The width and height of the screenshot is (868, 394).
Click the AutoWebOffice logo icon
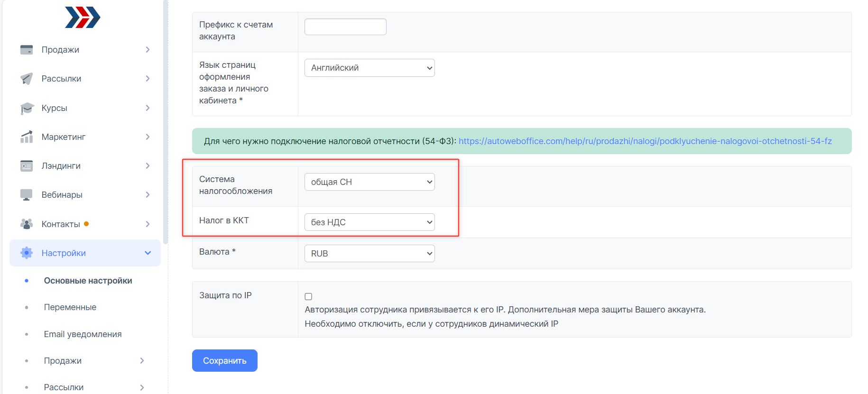pos(83,18)
